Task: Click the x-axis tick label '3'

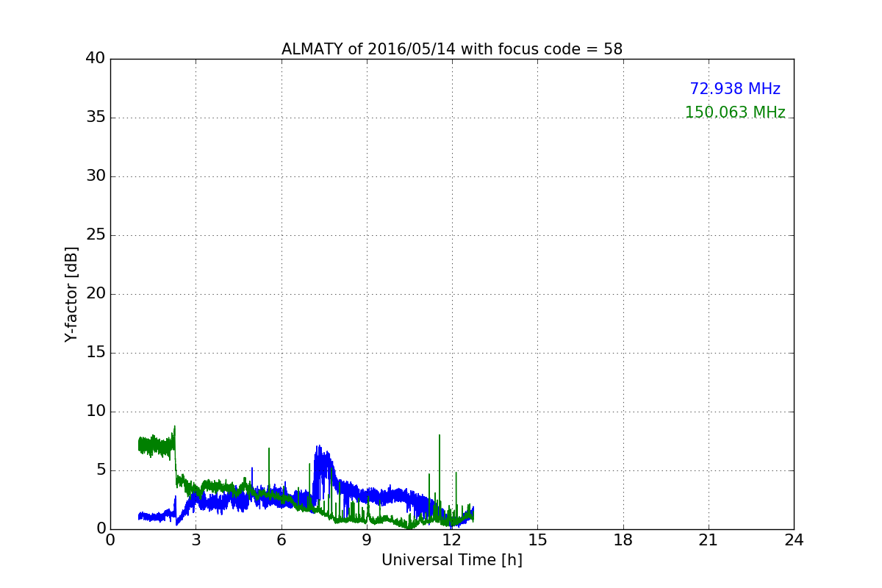Action: (196, 539)
